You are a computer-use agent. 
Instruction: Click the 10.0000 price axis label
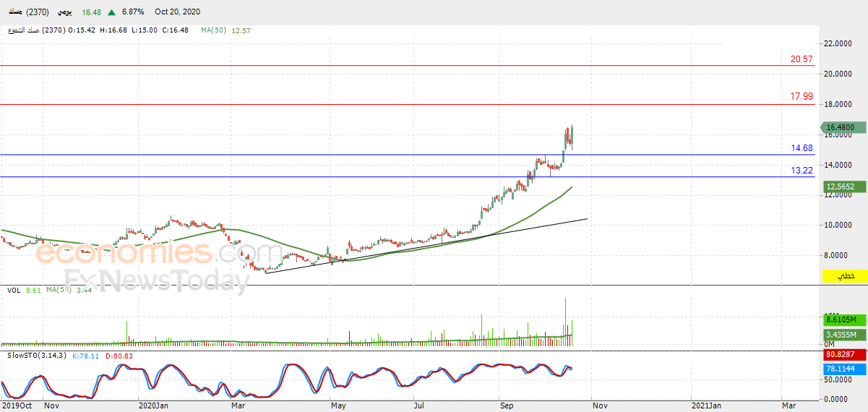click(838, 225)
